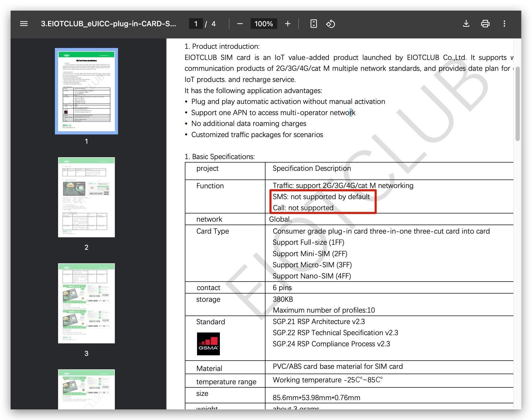
Task: Click the vertical document scrollbar
Action: pos(517,104)
